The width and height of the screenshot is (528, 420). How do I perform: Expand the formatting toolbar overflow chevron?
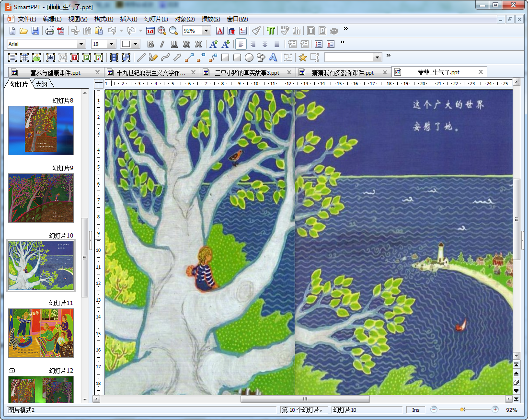tap(343, 42)
